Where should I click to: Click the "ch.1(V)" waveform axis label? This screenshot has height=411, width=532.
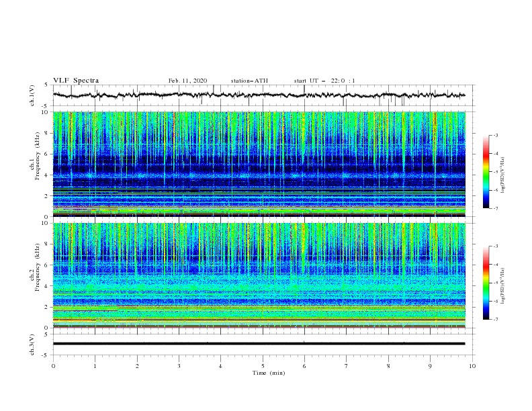(32, 95)
